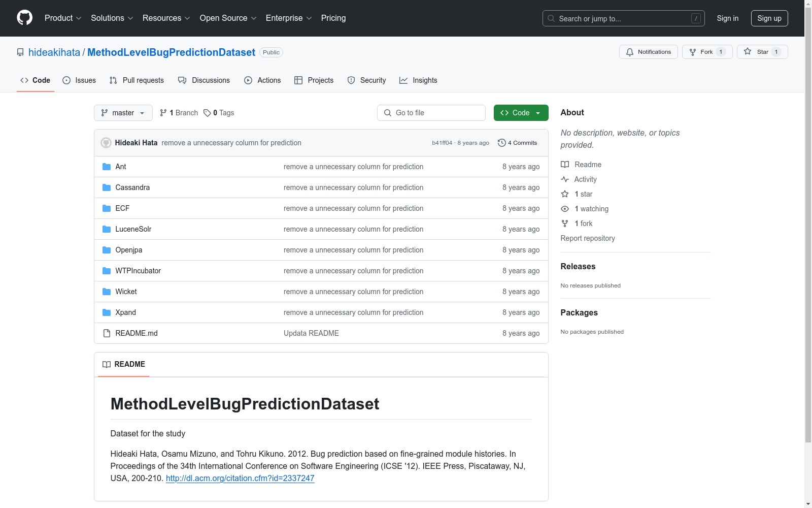View the 4 Commits history
The height and width of the screenshot is (508, 812).
click(518, 143)
